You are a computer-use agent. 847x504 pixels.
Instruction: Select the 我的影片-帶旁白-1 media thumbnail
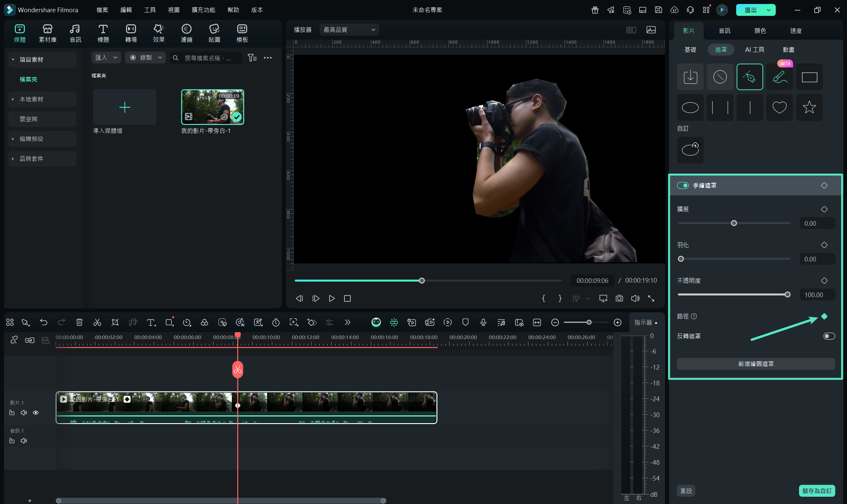[212, 107]
